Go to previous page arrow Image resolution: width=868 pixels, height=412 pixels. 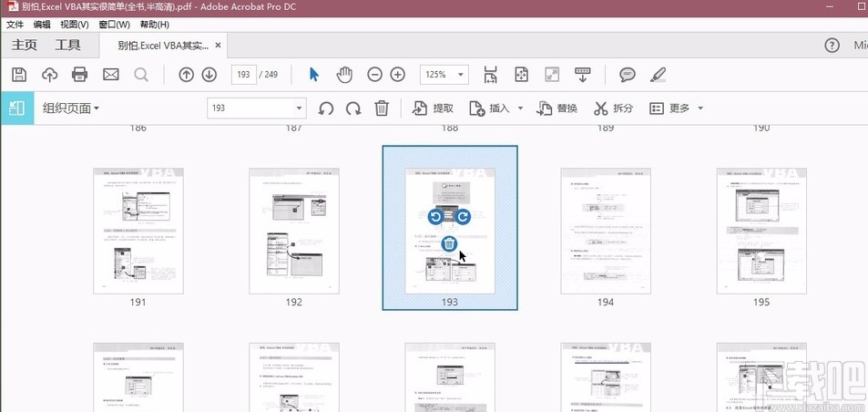(x=186, y=74)
